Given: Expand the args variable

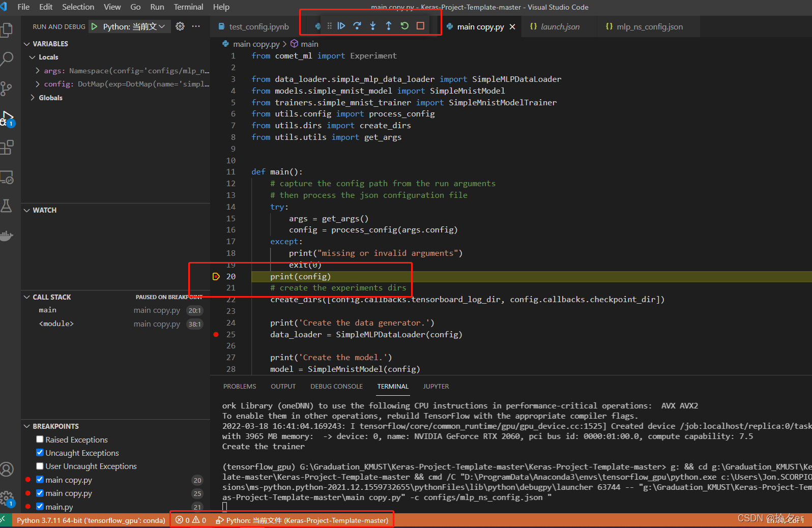Looking at the screenshot, I should point(38,71).
